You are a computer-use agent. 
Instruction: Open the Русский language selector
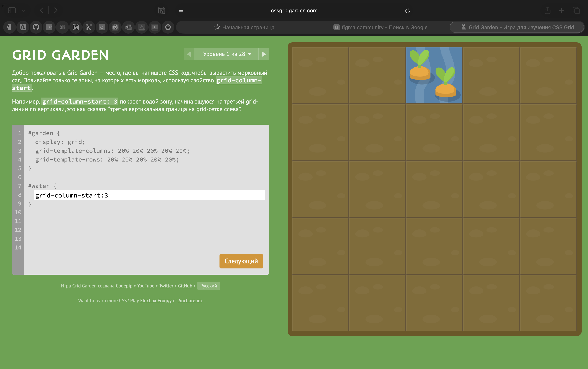pyautogui.click(x=208, y=286)
